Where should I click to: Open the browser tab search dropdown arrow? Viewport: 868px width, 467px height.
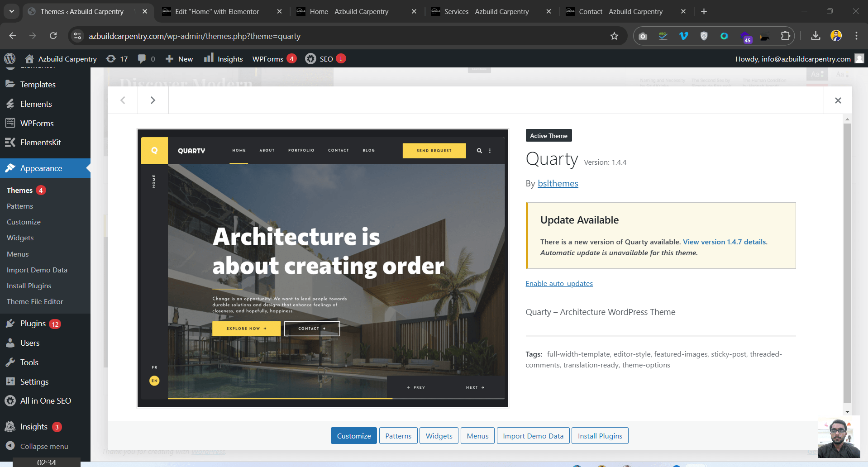click(12, 11)
